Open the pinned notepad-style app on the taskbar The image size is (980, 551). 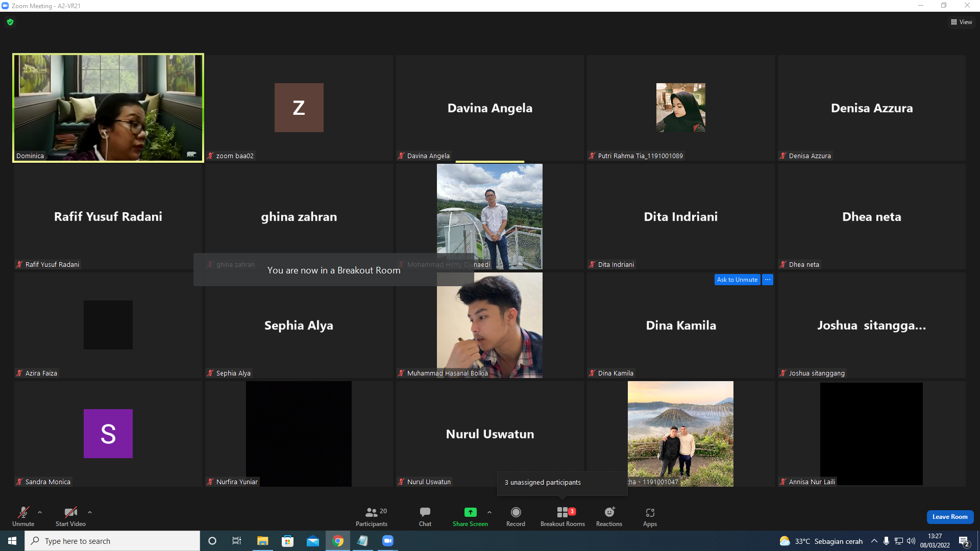(x=363, y=541)
